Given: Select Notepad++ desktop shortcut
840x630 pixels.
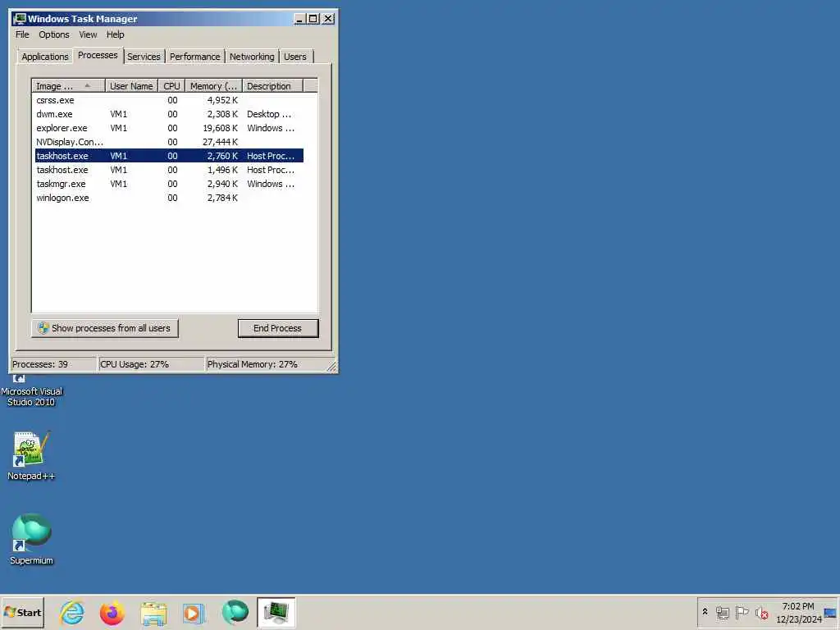Looking at the screenshot, I should pyautogui.click(x=31, y=456).
